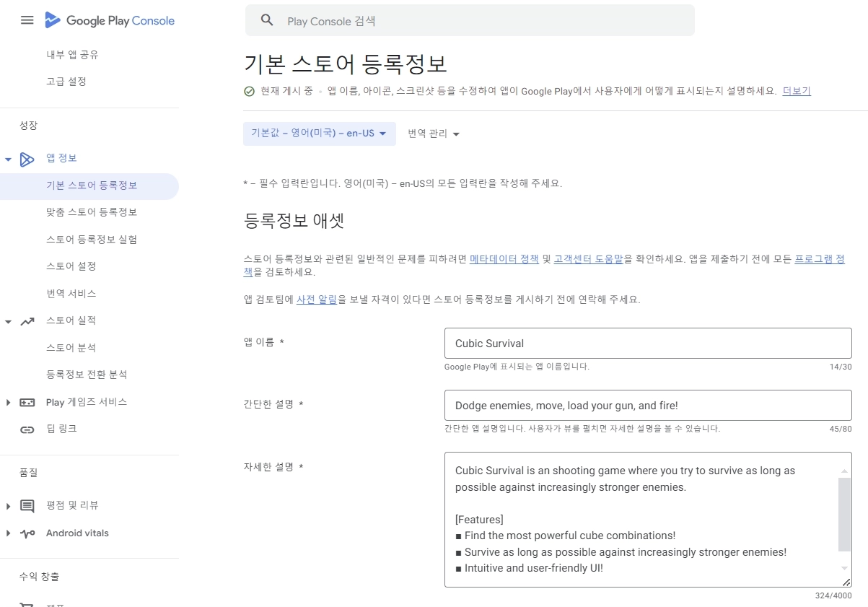Expand the Play 게임즈 서비스 tree arrow
The height and width of the screenshot is (607, 868).
8,403
